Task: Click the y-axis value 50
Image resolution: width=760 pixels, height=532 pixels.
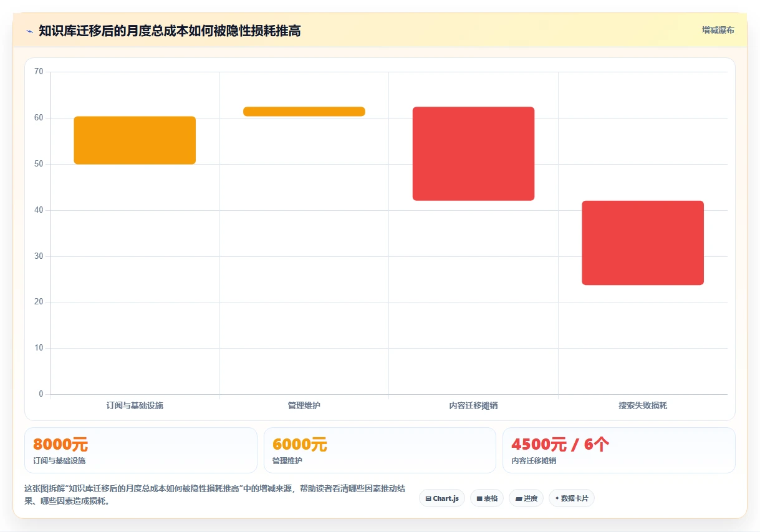Action: pos(39,164)
